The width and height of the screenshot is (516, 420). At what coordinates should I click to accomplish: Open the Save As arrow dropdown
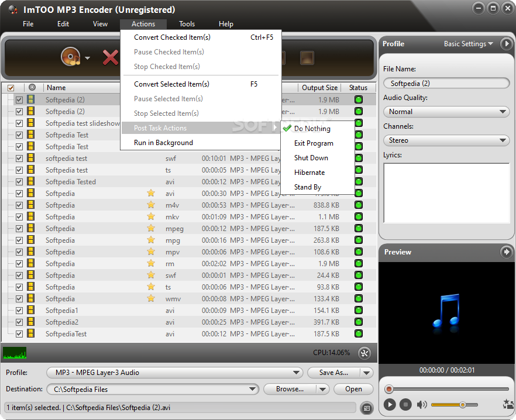point(366,373)
